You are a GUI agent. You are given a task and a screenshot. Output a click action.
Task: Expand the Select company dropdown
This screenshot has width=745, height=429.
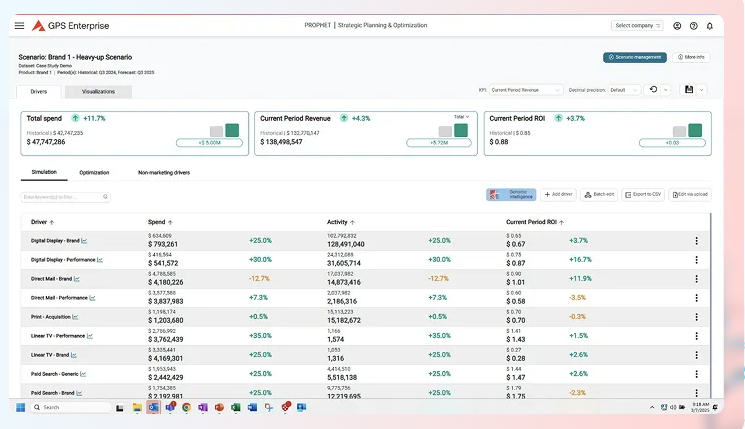(x=637, y=25)
